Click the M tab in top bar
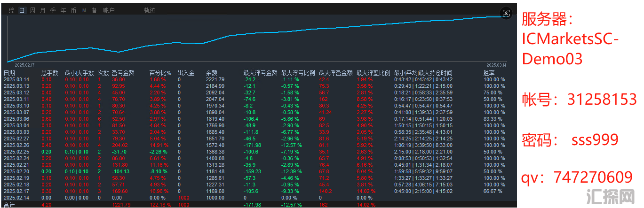Image resolution: width=644 pixels, height=208 pixels. pos(84,10)
